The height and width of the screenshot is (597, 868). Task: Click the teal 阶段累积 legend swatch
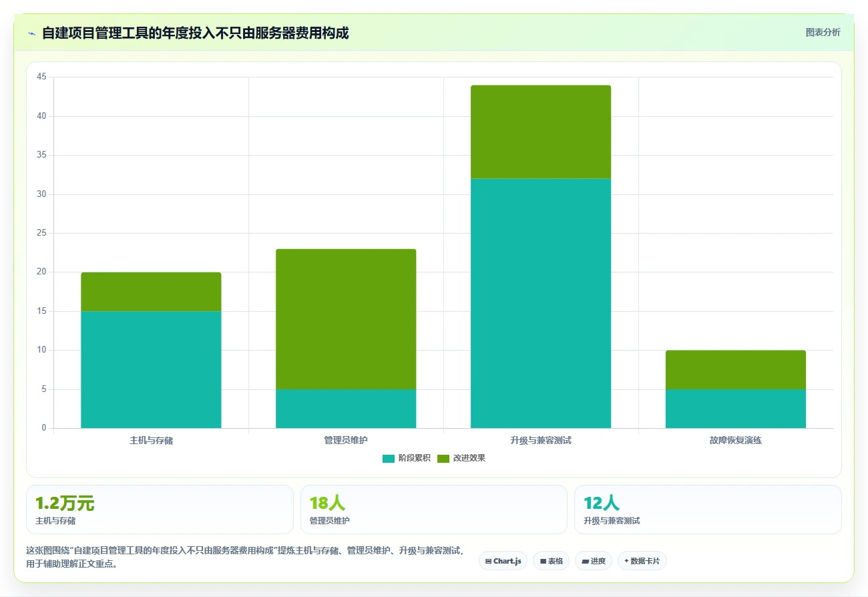(389, 458)
